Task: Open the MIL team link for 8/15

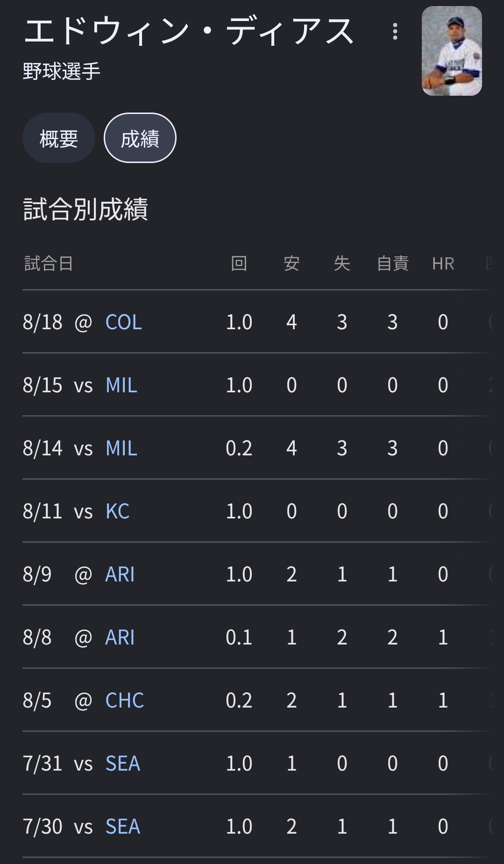Action: click(x=121, y=385)
